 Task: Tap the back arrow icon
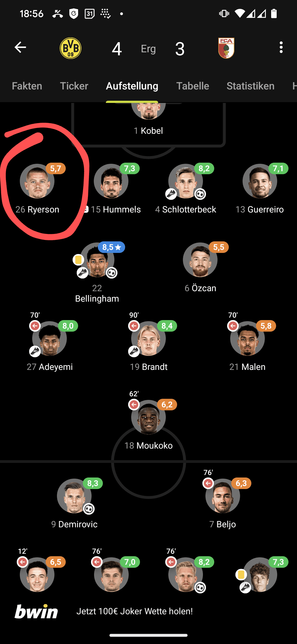(x=20, y=47)
